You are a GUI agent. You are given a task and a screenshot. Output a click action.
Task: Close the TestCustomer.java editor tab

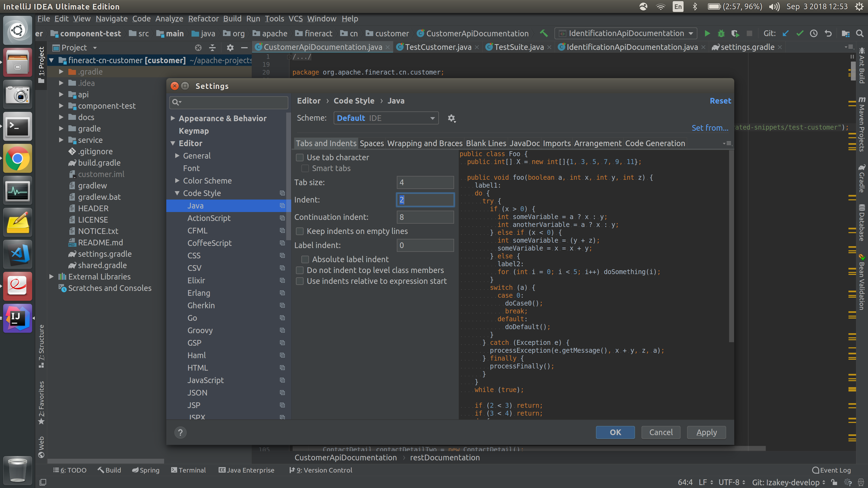tap(477, 47)
